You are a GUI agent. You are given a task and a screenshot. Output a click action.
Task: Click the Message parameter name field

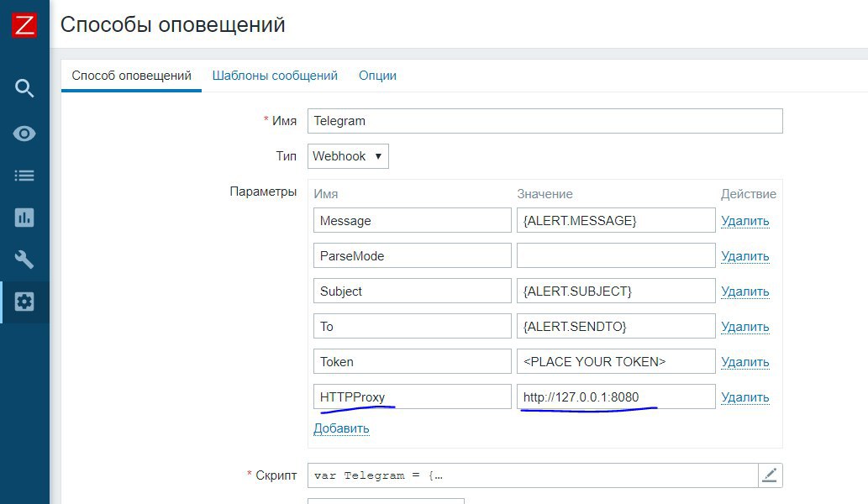click(x=413, y=220)
